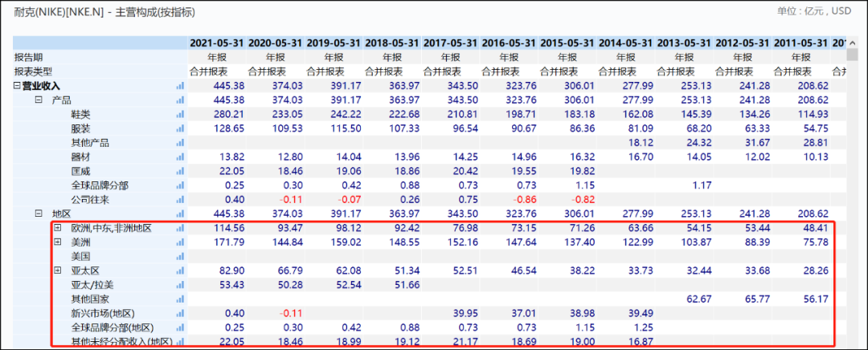The height and width of the screenshot is (350, 868).
Task: Open chart icon for 美洲 row
Action: coord(179,242)
